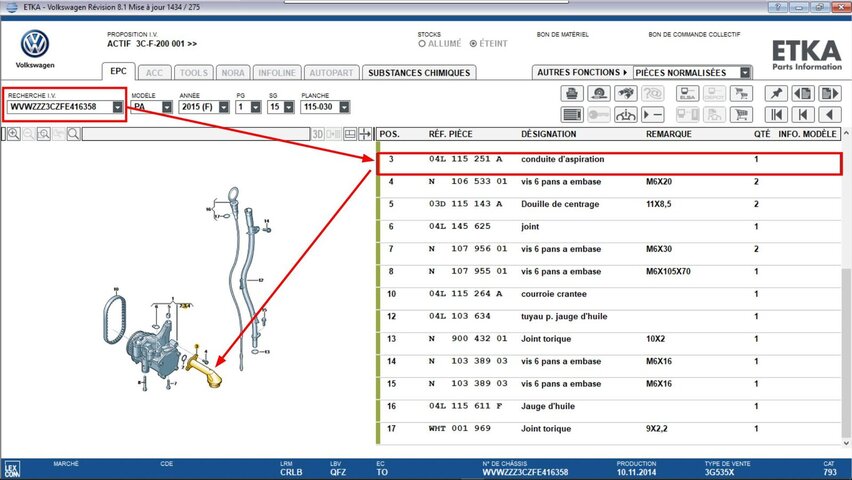Click the diagram search text field

[196, 134]
